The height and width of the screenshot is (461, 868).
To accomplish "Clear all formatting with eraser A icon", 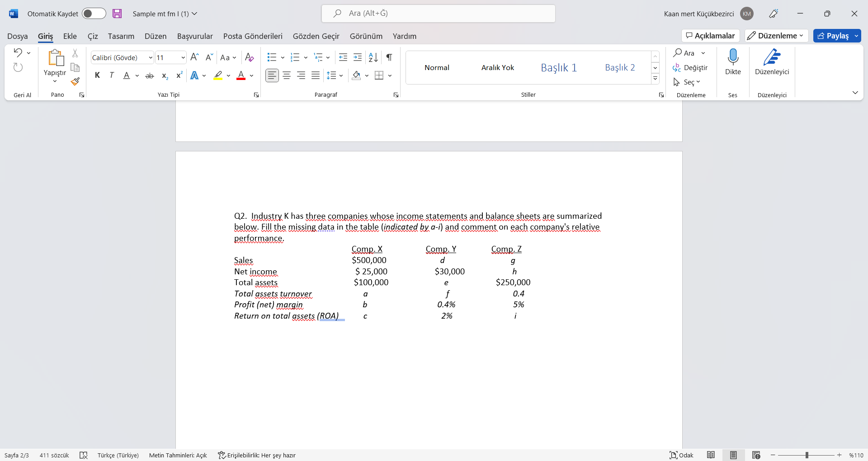I will pos(249,57).
